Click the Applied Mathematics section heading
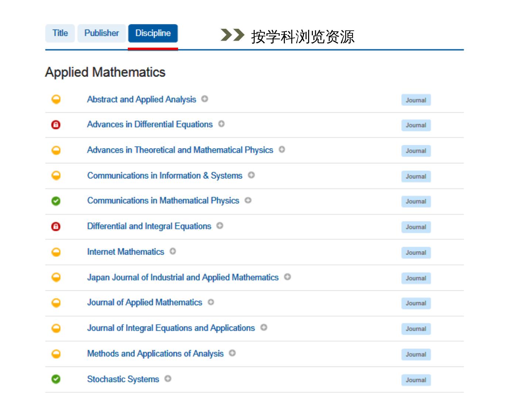 (x=105, y=72)
